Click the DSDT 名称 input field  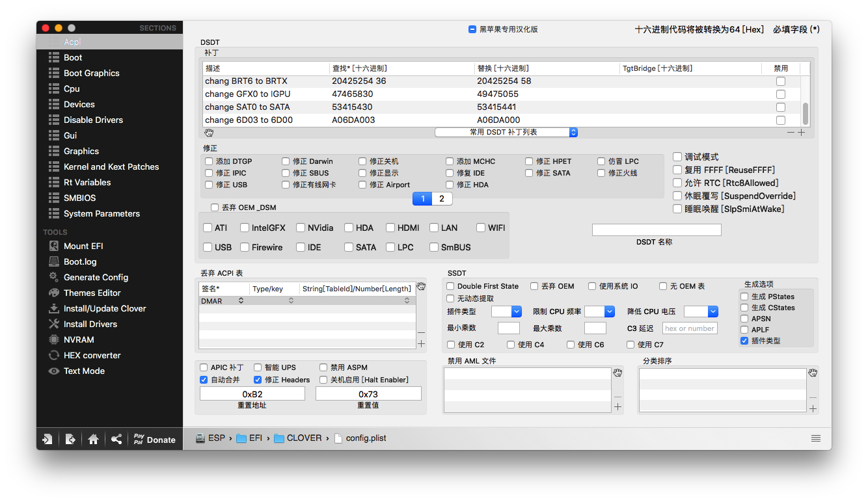[657, 230]
